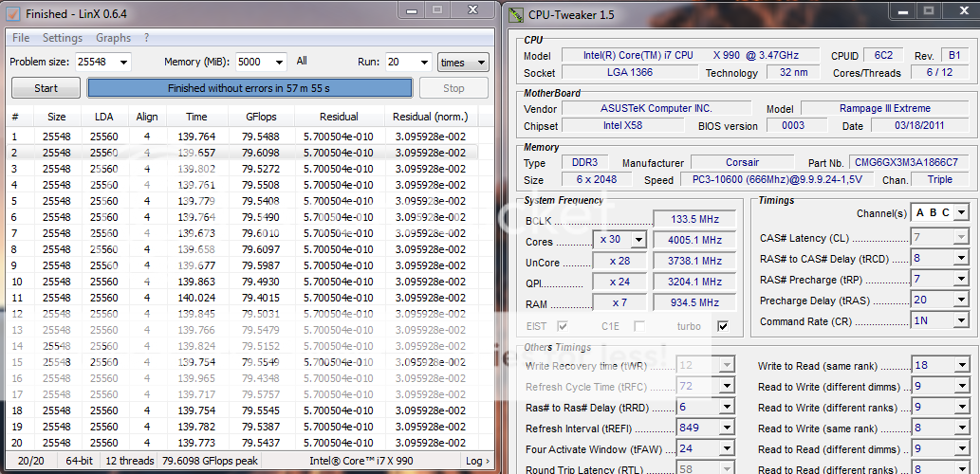Sort by the GFlops column header
Screen dimensions: 980x474
(261, 117)
